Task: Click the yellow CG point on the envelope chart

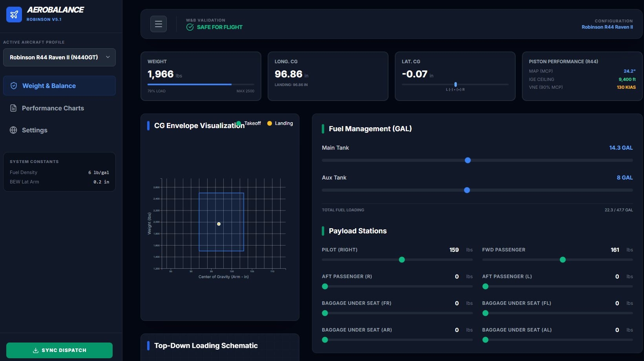Action: coord(219,224)
